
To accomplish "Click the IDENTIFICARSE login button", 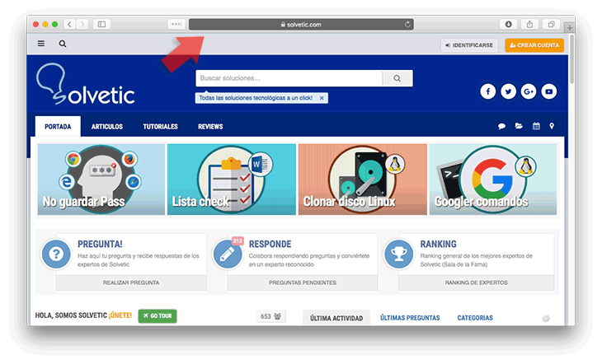I will [469, 45].
